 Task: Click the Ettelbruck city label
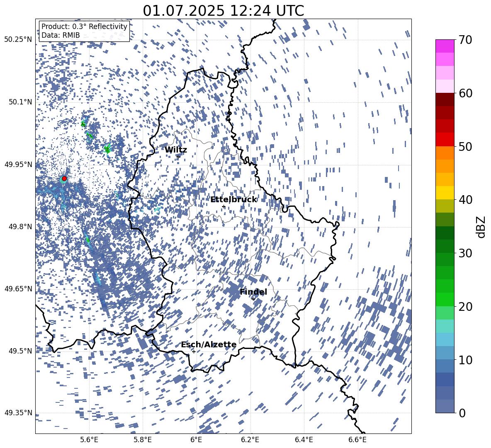[233, 200]
